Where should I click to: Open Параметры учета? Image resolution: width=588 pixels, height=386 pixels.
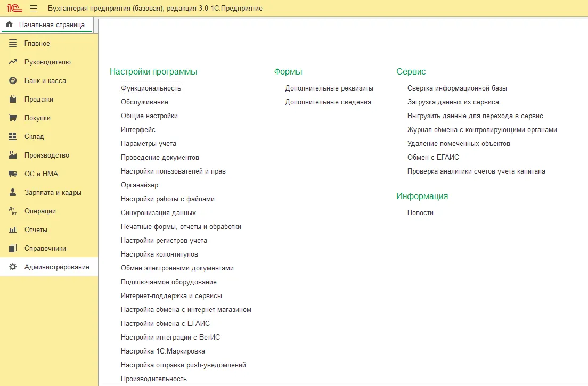pos(149,144)
